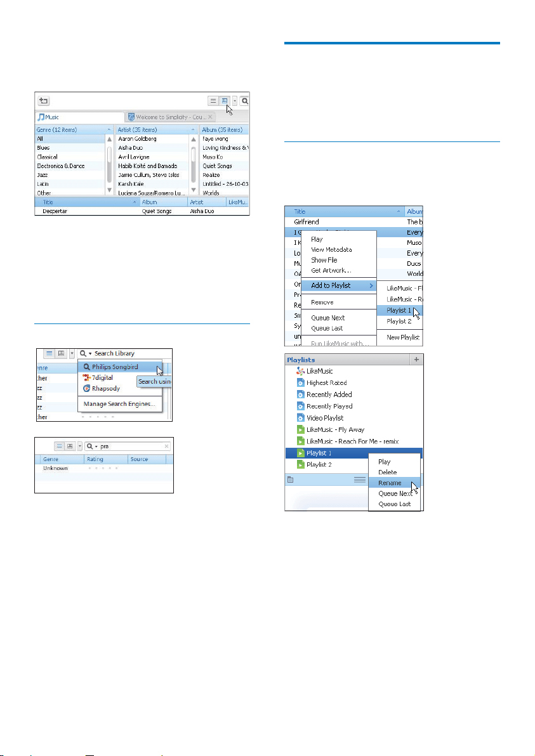Click magnifier icon in 'pra' search box

(89, 446)
